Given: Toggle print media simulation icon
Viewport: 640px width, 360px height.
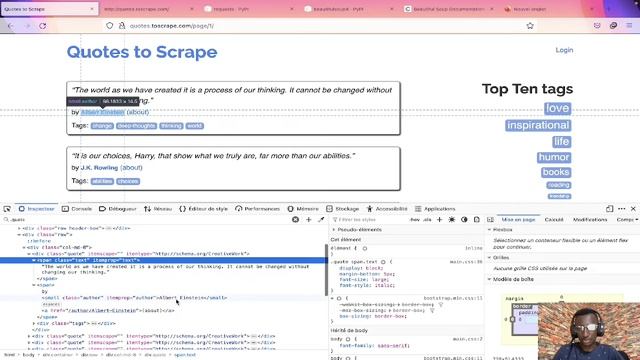Looking at the screenshot, I should click(476, 220).
